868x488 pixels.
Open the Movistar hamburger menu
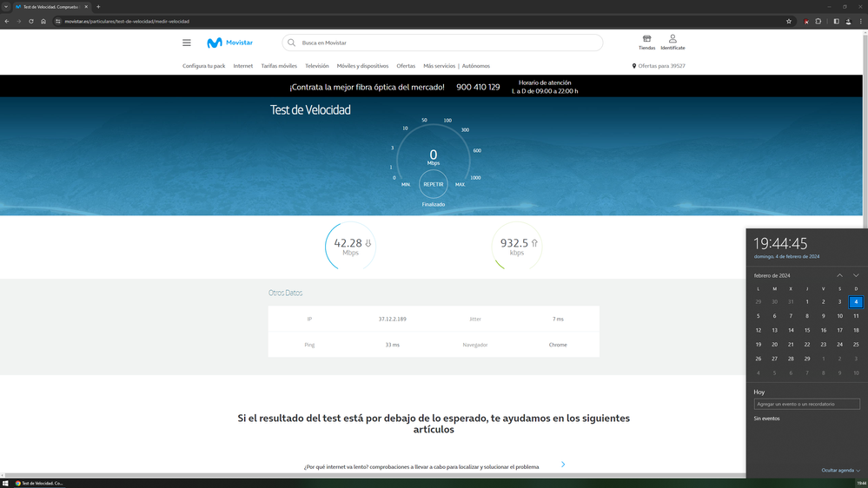[x=186, y=43]
